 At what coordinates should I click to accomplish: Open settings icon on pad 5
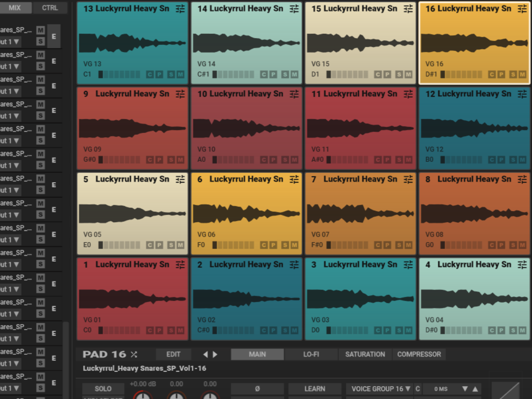pyautogui.click(x=180, y=179)
